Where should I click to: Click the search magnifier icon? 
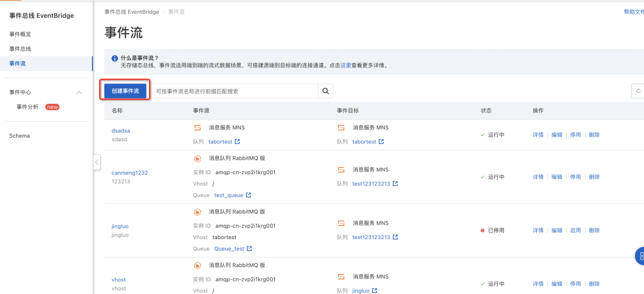coord(326,91)
